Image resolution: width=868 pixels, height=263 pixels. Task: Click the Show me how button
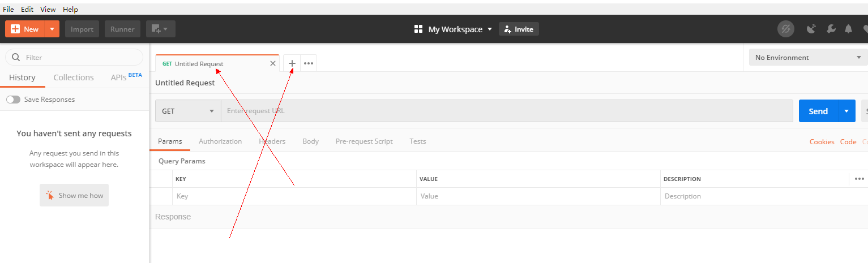tap(74, 195)
